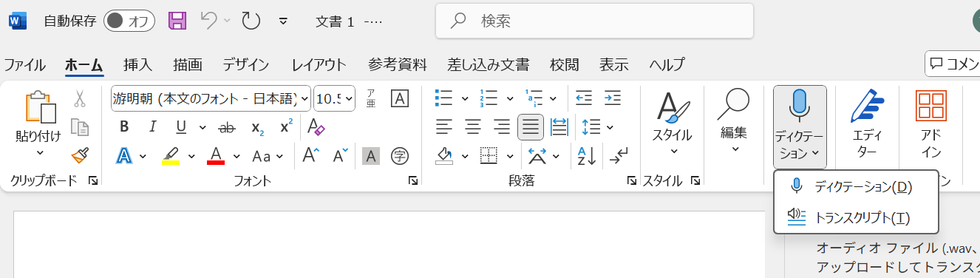The image size is (980, 278).
Task: Apply bulleted list
Action: click(x=444, y=98)
